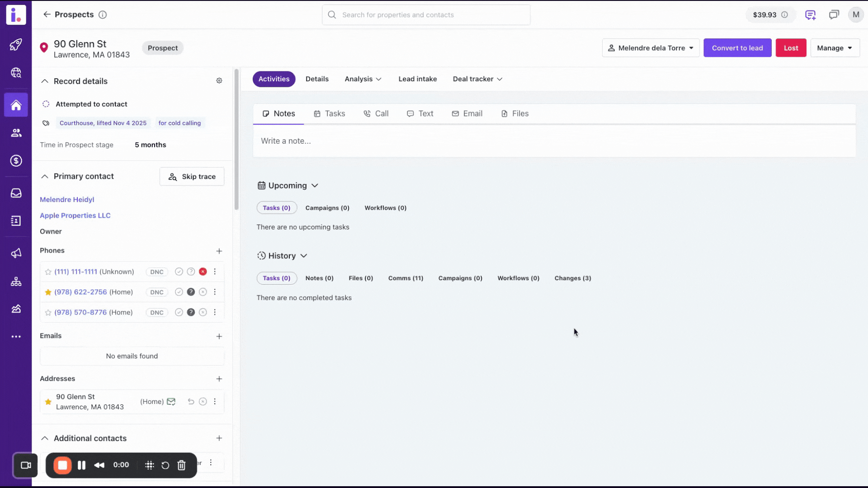Select the property search globe icon in sidebar

[x=16, y=73]
